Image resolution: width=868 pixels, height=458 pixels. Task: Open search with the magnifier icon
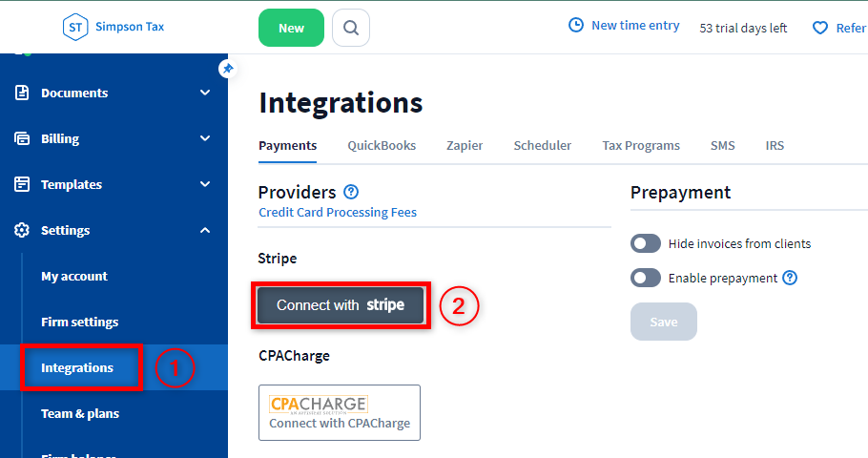(351, 28)
